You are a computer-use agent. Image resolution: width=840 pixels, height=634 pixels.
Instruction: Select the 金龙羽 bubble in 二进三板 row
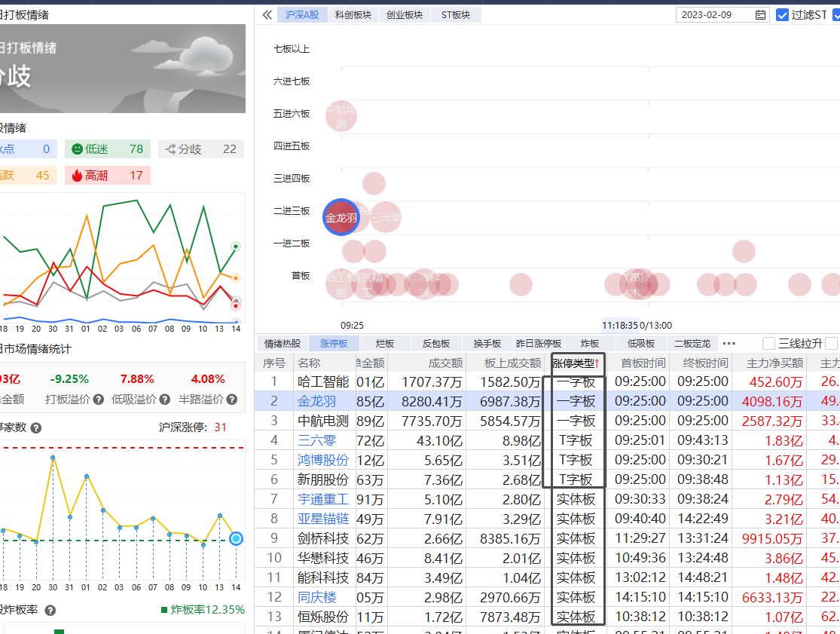(x=341, y=217)
